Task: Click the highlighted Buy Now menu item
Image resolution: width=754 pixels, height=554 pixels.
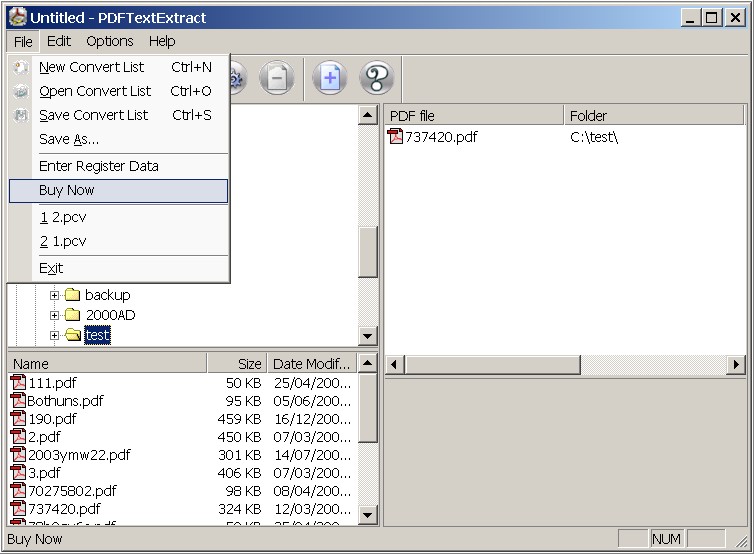Action: coord(118,190)
